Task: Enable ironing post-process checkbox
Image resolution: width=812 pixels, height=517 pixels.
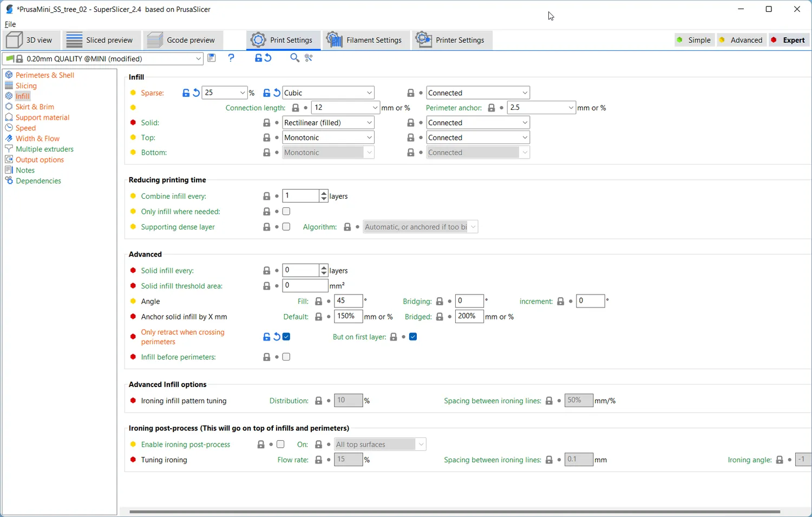Action: click(280, 444)
